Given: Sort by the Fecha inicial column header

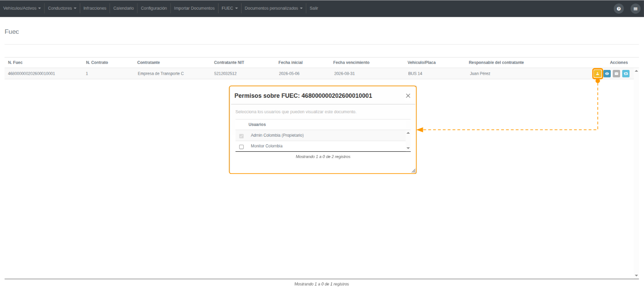Looking at the screenshot, I should pyautogui.click(x=290, y=62).
